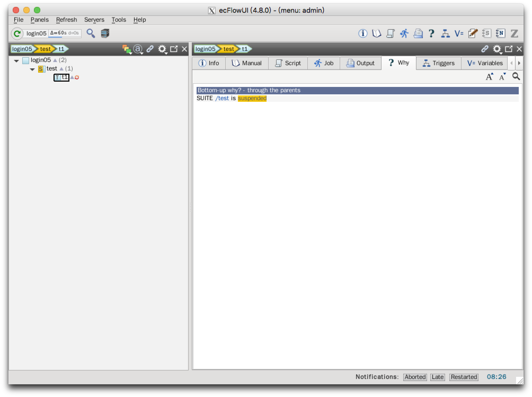532x397 pixels.
Task: Collapse the login05 server node
Action: [16, 61]
